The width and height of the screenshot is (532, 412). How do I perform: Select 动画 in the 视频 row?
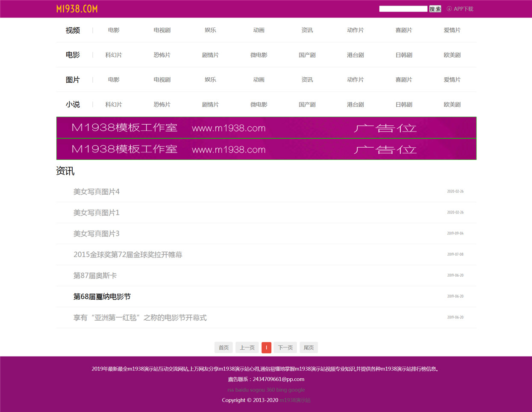(x=259, y=30)
